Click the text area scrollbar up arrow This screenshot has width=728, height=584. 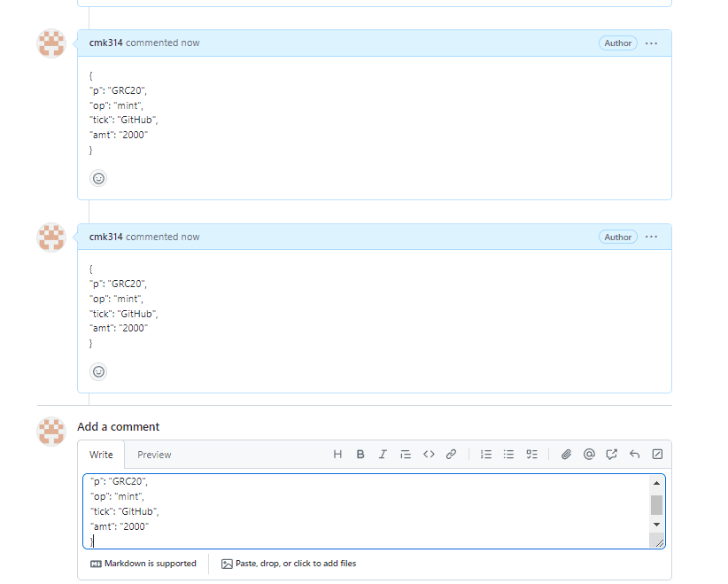tap(656, 483)
